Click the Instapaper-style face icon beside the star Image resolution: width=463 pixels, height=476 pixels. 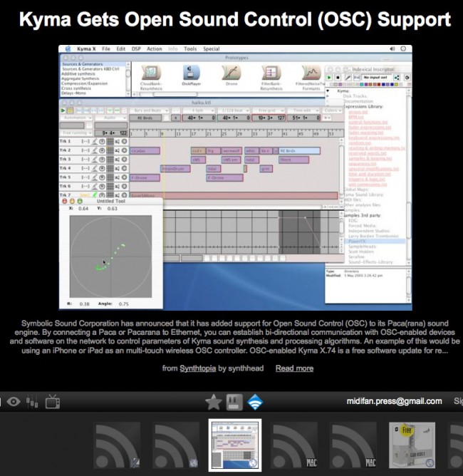pyautogui.click(x=234, y=402)
